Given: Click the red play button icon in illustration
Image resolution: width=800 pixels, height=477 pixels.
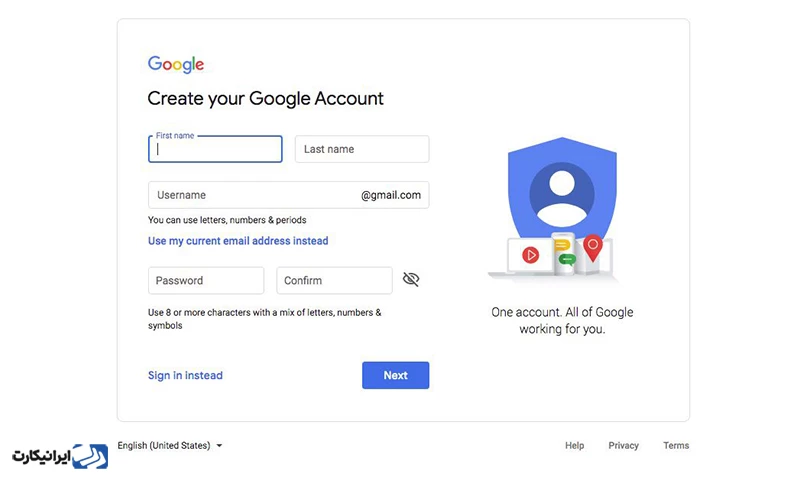Looking at the screenshot, I should pyautogui.click(x=531, y=255).
